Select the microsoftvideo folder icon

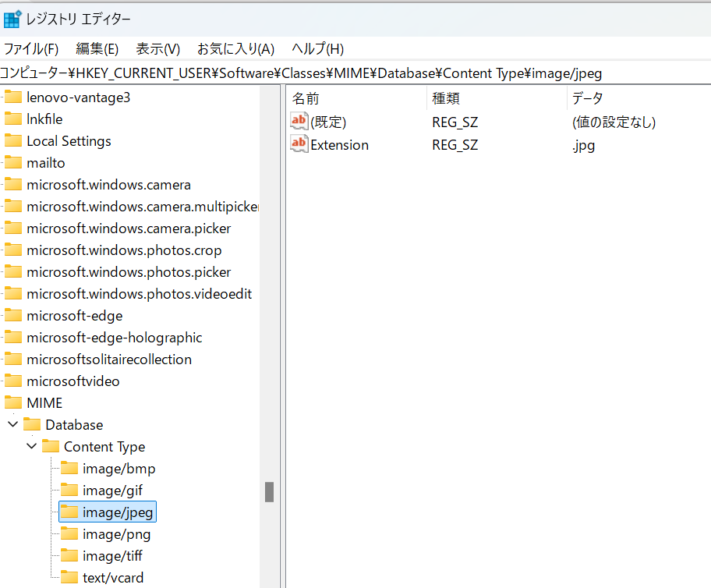pyautogui.click(x=13, y=381)
